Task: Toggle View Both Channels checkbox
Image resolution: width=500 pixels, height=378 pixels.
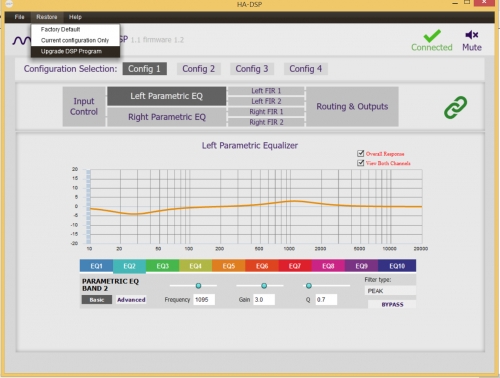Action: pos(360,163)
